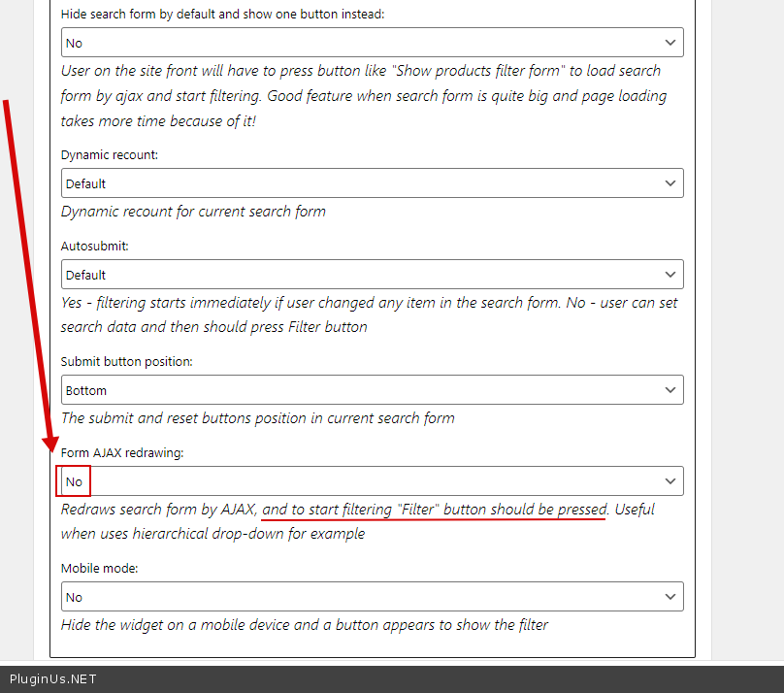The height and width of the screenshot is (693, 784).
Task: Click the 'Dynamic recount:' field label
Action: (110, 155)
